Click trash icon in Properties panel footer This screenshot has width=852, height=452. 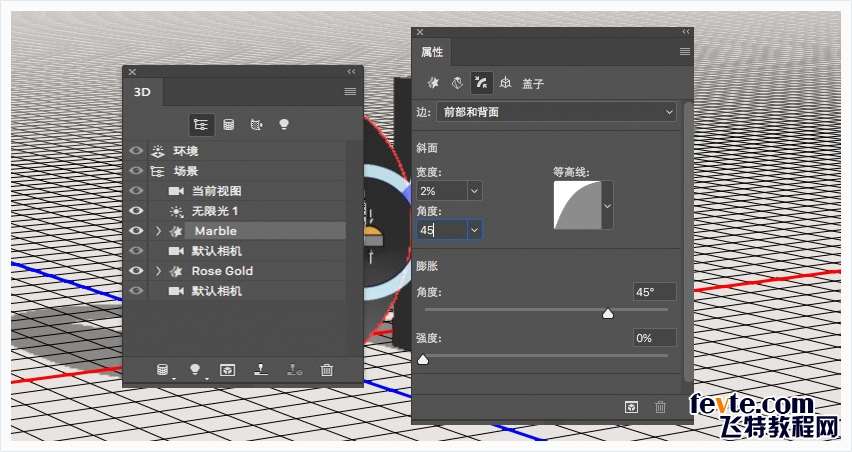[660, 407]
